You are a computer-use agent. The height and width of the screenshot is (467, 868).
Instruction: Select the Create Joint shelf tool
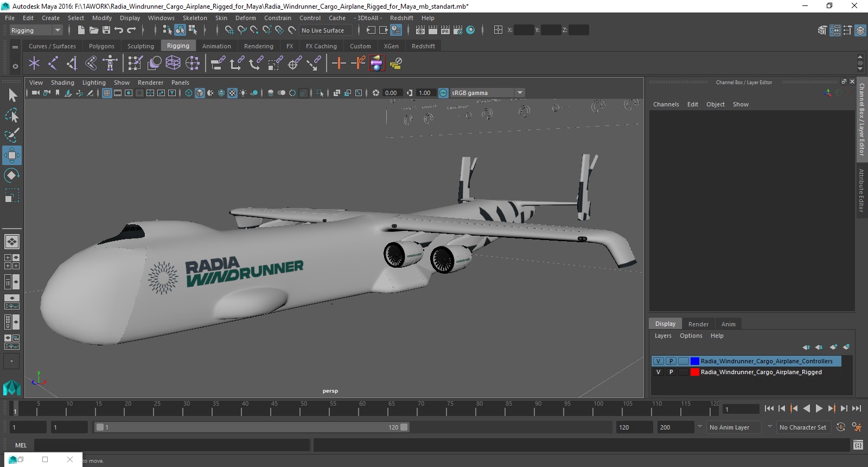coord(53,64)
